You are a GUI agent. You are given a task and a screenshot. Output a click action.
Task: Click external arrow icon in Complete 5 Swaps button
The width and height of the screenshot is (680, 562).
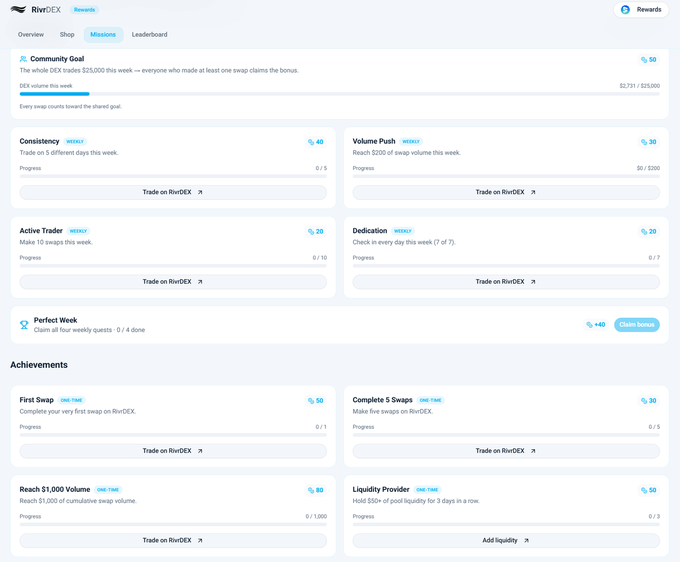click(533, 451)
